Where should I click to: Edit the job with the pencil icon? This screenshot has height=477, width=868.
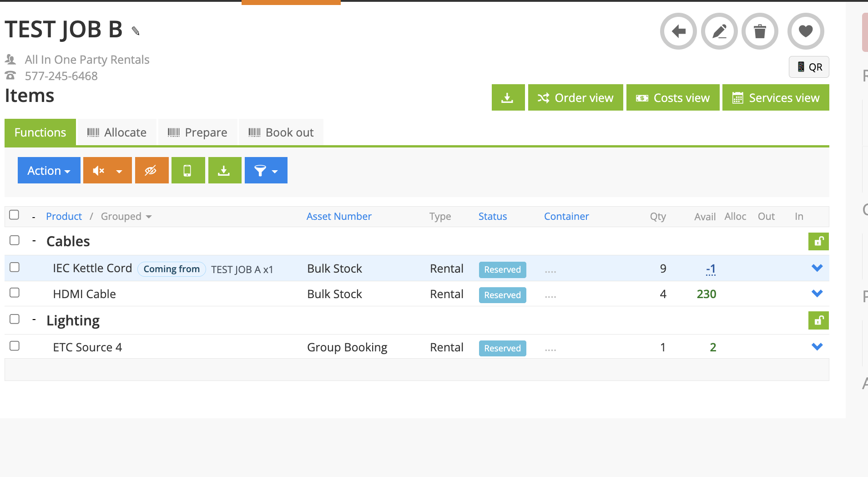[719, 31]
